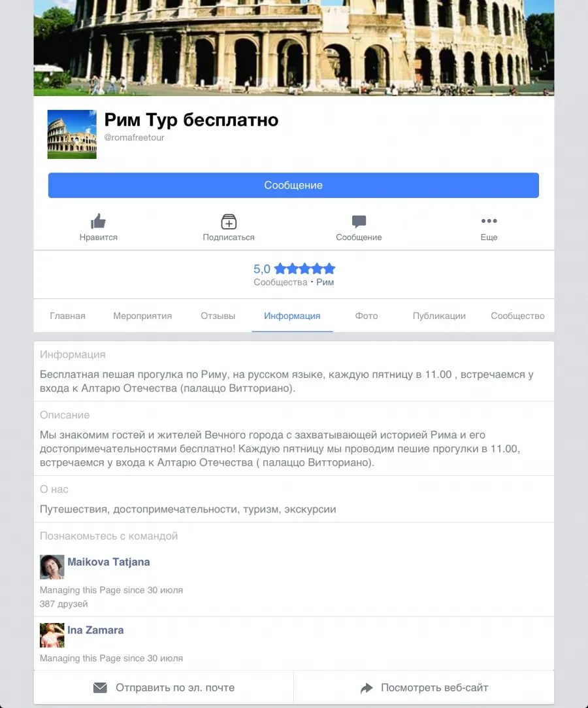
Task: Click the page title Рим Тур бесплатно
Action: (191, 120)
